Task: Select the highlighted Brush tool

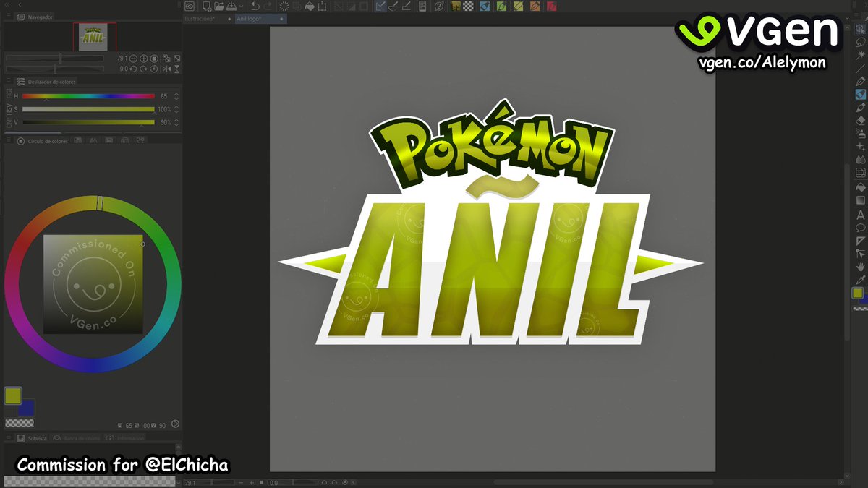Action: pos(861,94)
